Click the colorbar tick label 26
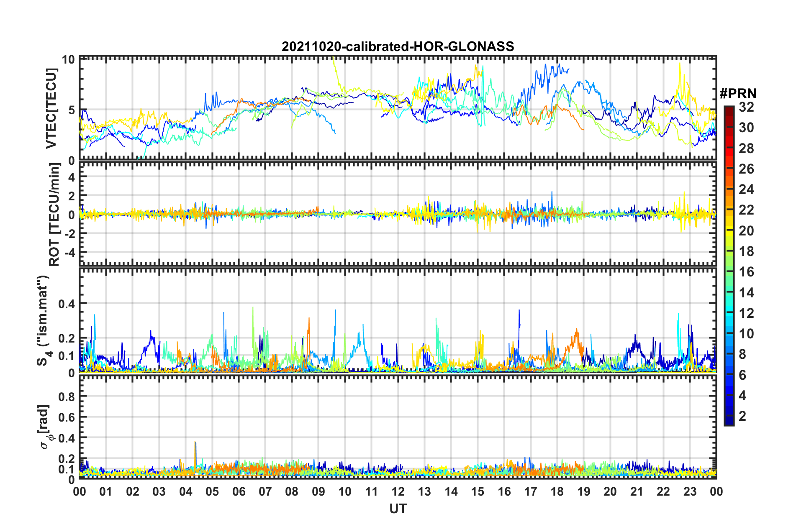This screenshot has height=532, width=796. [746, 169]
